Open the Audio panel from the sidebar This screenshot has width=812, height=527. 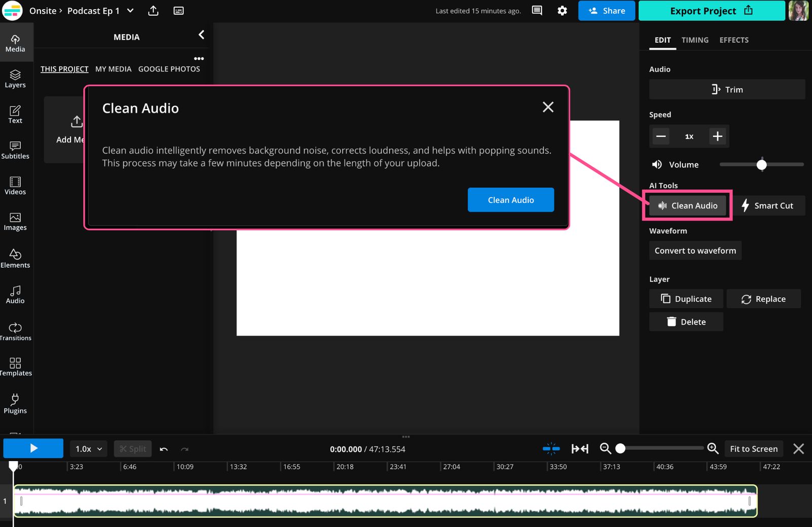tap(15, 295)
